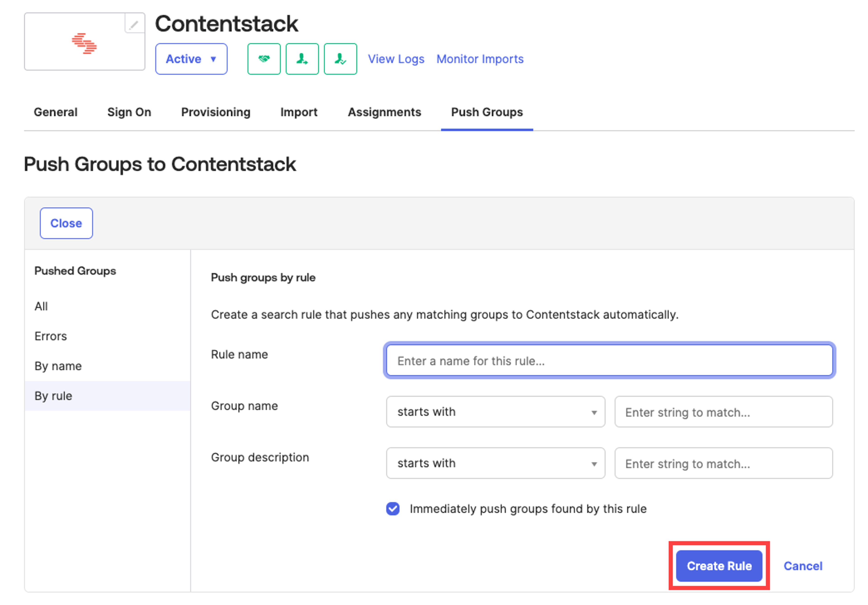Switch to the Provisioning tab
This screenshot has height=605, width=868.
click(216, 112)
